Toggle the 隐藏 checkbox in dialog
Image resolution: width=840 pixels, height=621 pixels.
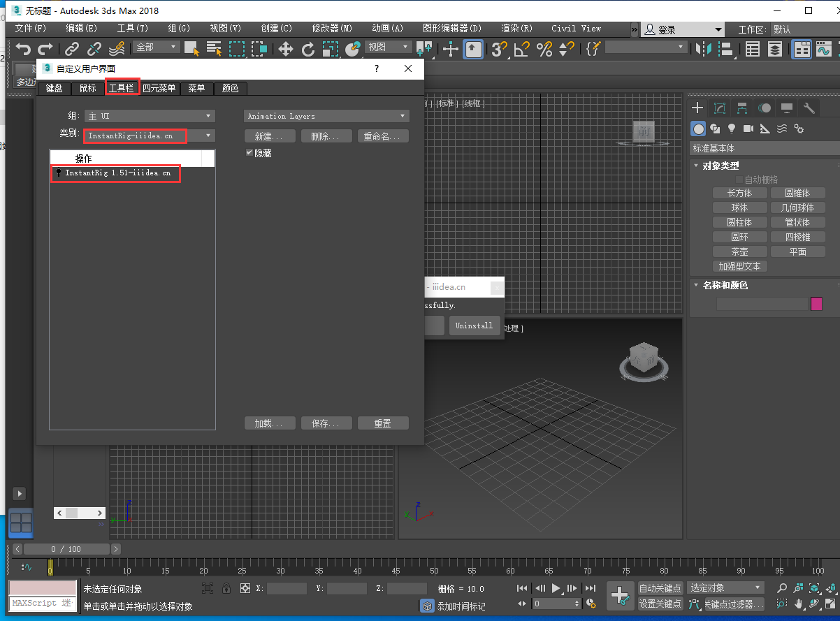tap(249, 152)
